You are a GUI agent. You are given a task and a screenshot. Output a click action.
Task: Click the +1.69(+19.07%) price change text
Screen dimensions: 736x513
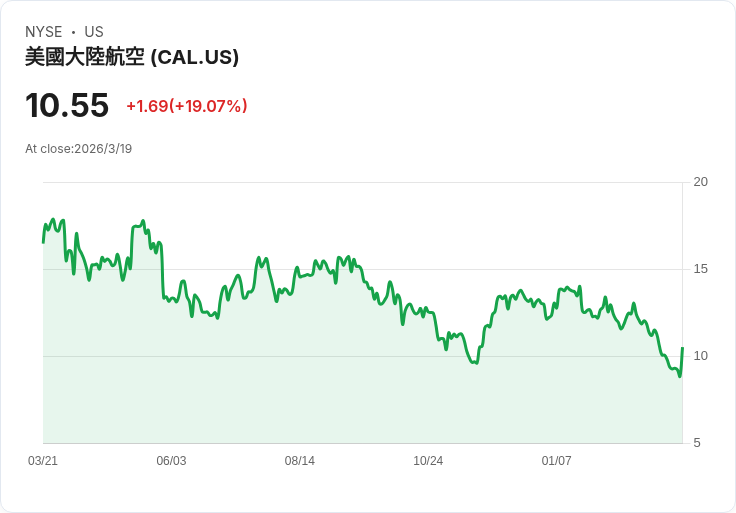187,106
